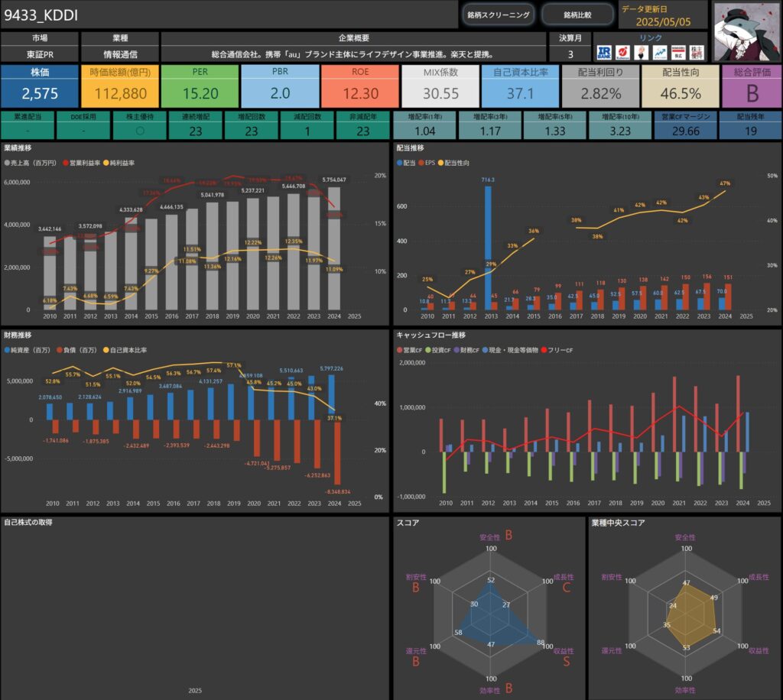
Task: Select the PER card value 15.20
Action: pos(200,93)
